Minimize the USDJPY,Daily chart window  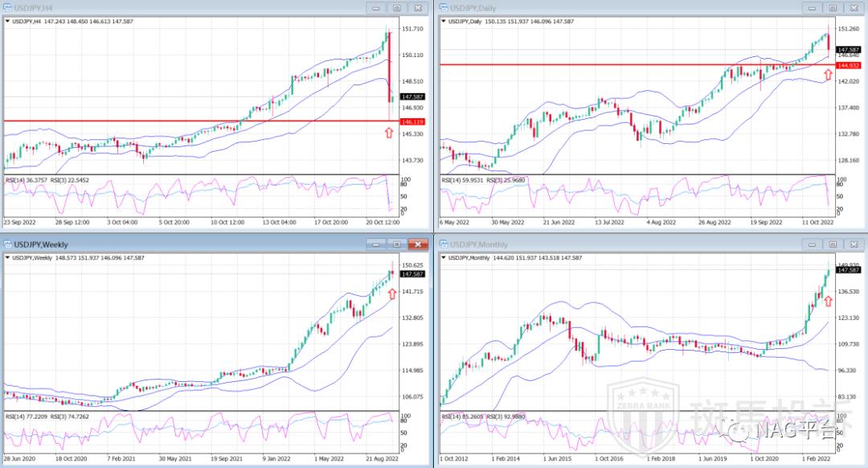(811, 8)
